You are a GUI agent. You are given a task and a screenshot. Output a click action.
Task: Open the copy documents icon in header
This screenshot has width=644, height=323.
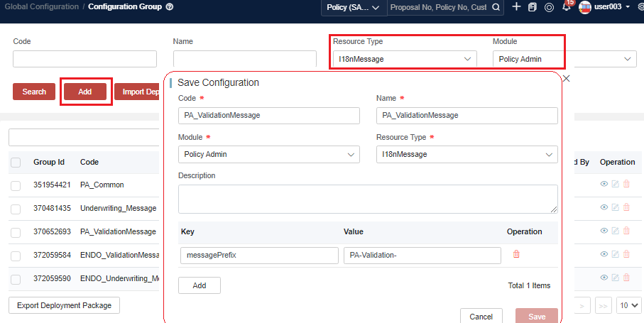click(x=533, y=7)
